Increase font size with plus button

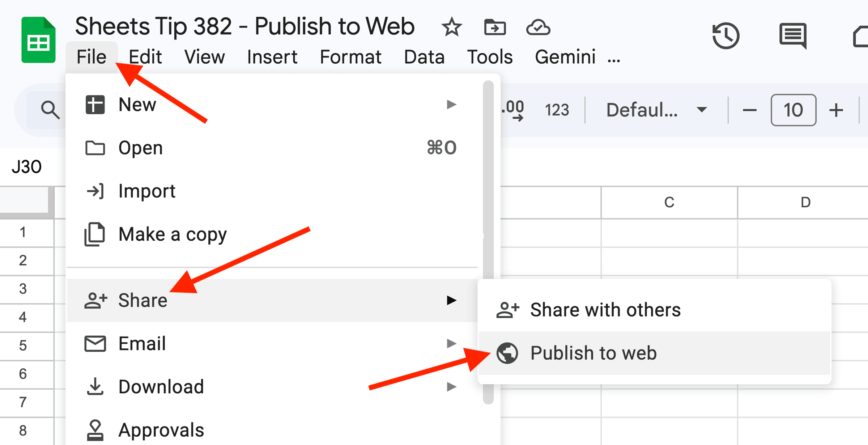[836, 110]
